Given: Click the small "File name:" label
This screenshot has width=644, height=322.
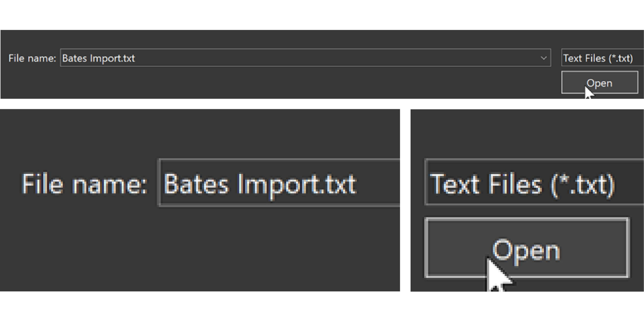Looking at the screenshot, I should coord(32,58).
